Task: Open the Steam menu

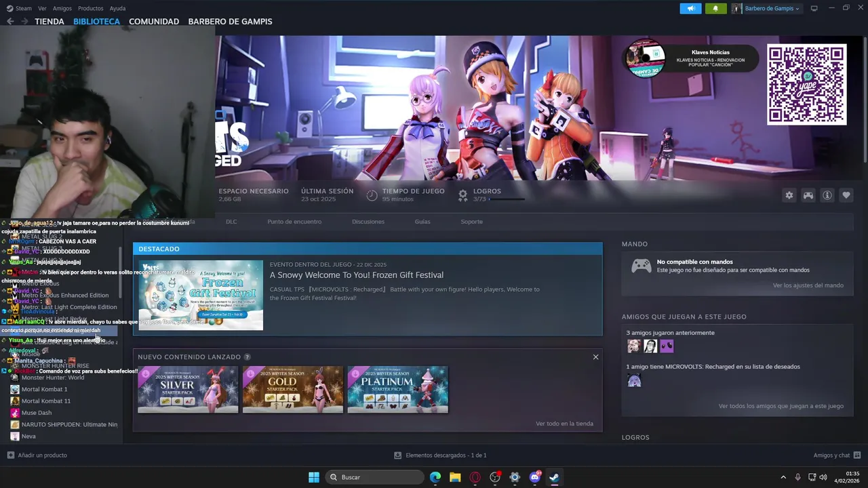Action: tap(18, 8)
